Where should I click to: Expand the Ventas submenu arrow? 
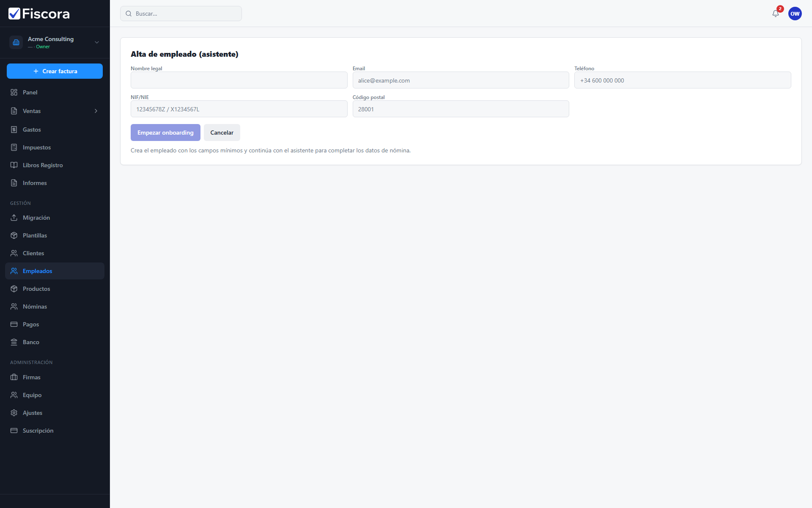[x=96, y=111]
